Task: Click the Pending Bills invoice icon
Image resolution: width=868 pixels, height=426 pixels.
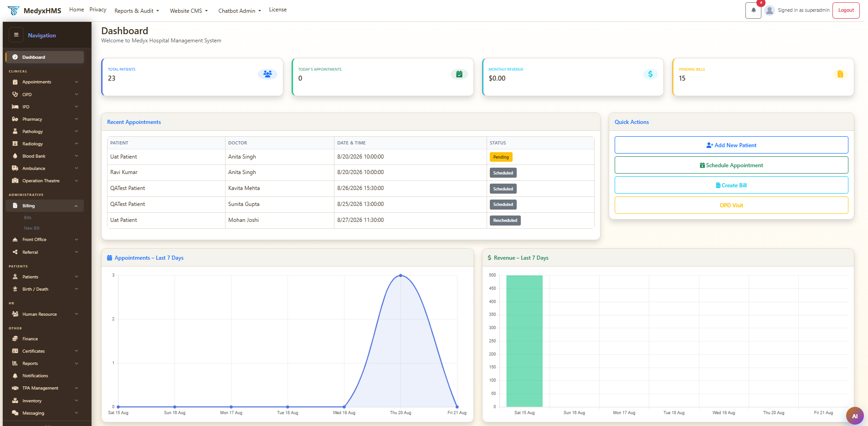Action: 840,74
